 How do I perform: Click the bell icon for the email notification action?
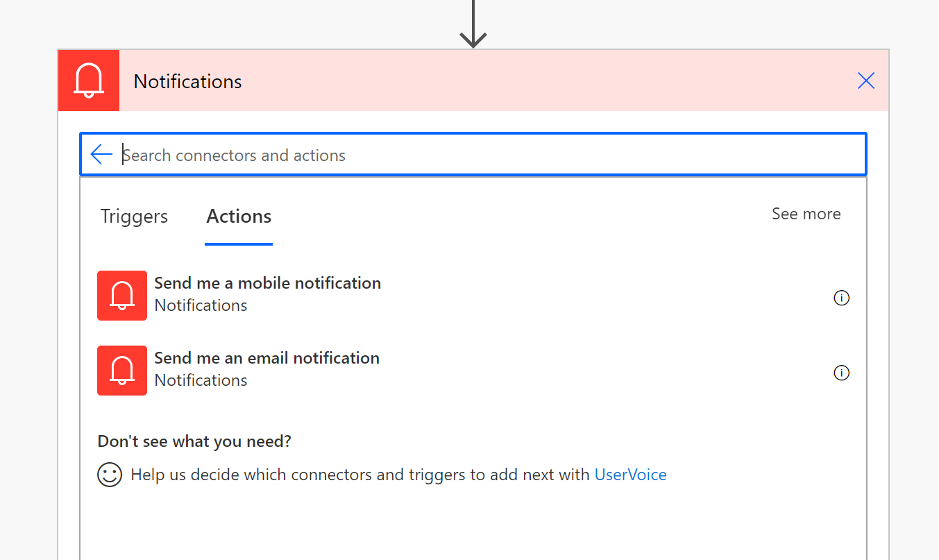(122, 371)
